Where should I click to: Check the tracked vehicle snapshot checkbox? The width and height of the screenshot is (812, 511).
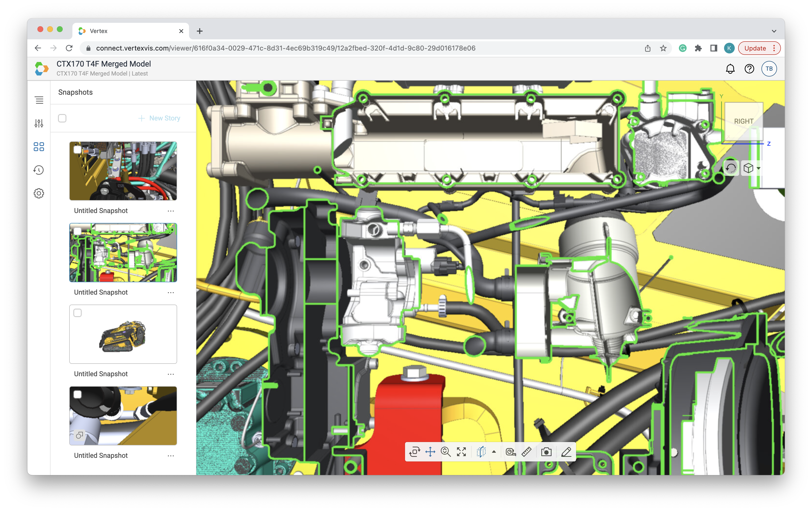coord(78,313)
